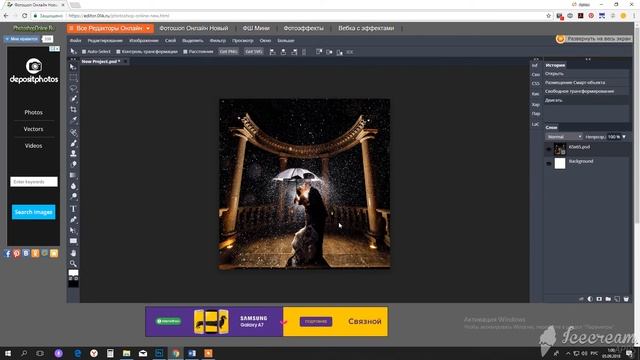
Task: Click the Enter keywords input field
Action: click(34, 182)
